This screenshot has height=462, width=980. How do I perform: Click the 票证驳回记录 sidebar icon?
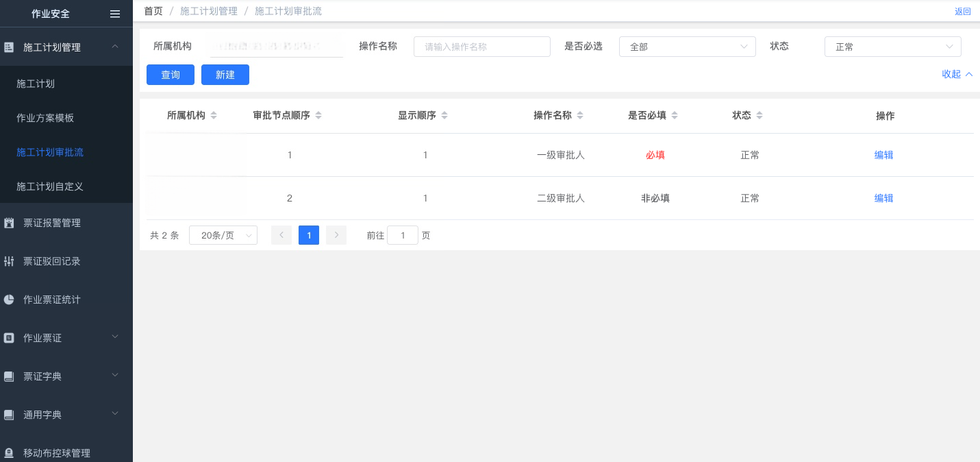(x=9, y=261)
